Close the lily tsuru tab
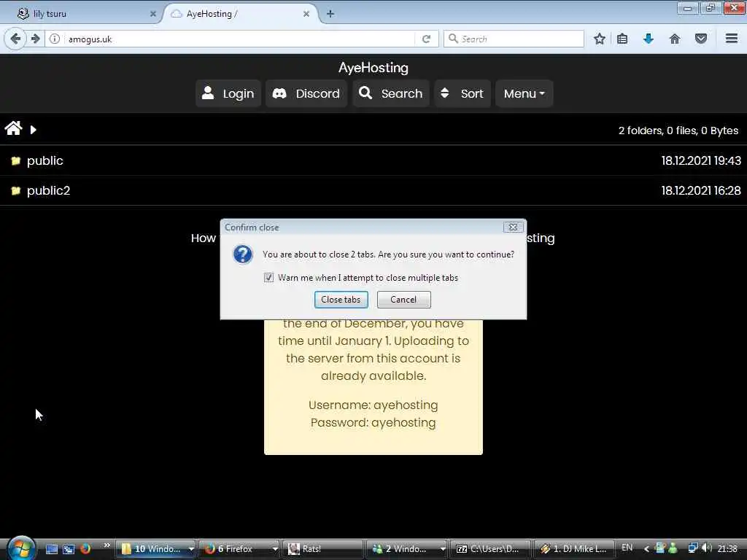 coord(153,14)
